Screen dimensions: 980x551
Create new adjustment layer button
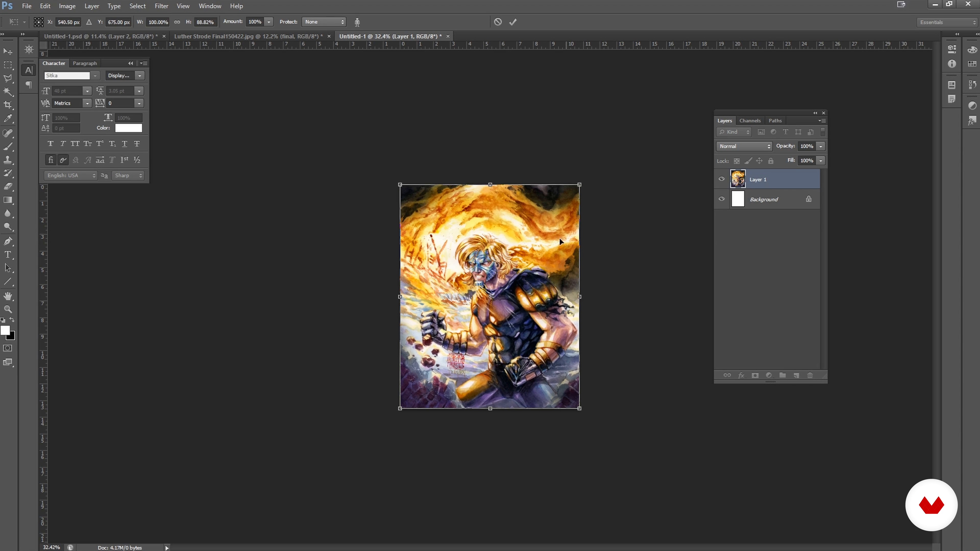click(x=768, y=375)
